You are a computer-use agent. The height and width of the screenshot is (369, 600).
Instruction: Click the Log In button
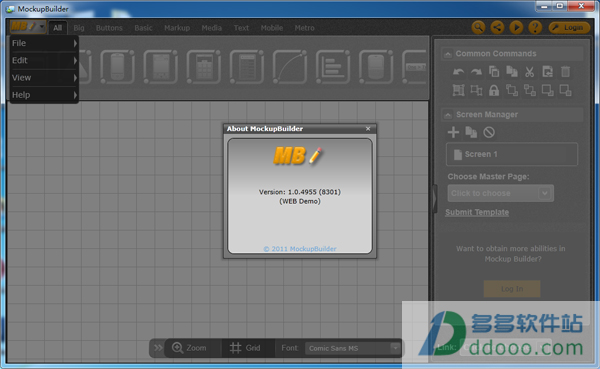click(x=512, y=289)
